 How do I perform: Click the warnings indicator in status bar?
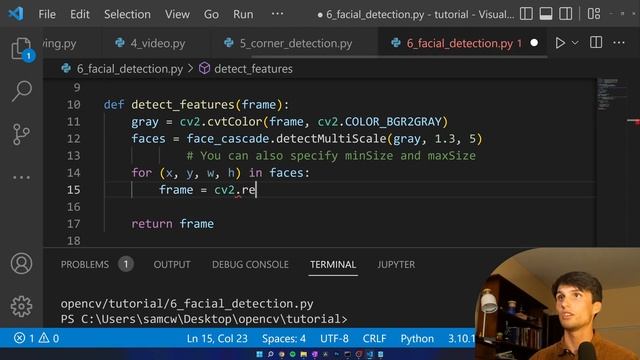[x=49, y=338]
